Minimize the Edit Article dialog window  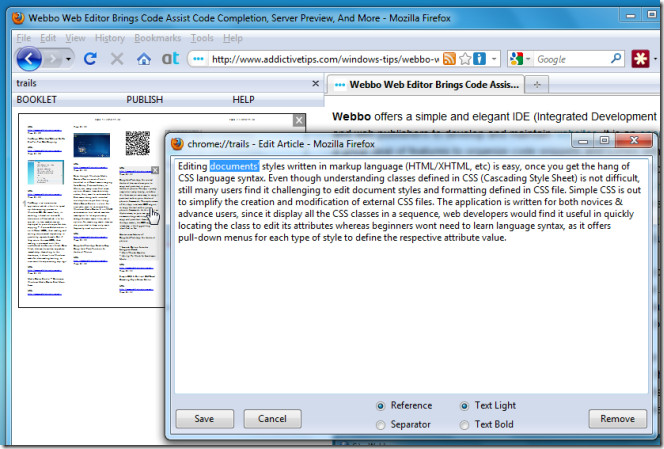click(x=583, y=141)
